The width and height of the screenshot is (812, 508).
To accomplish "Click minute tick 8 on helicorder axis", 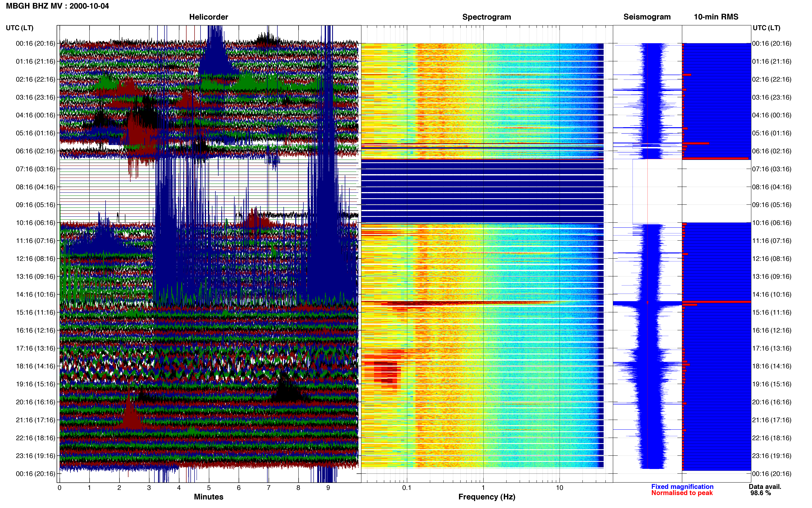I will click(298, 488).
